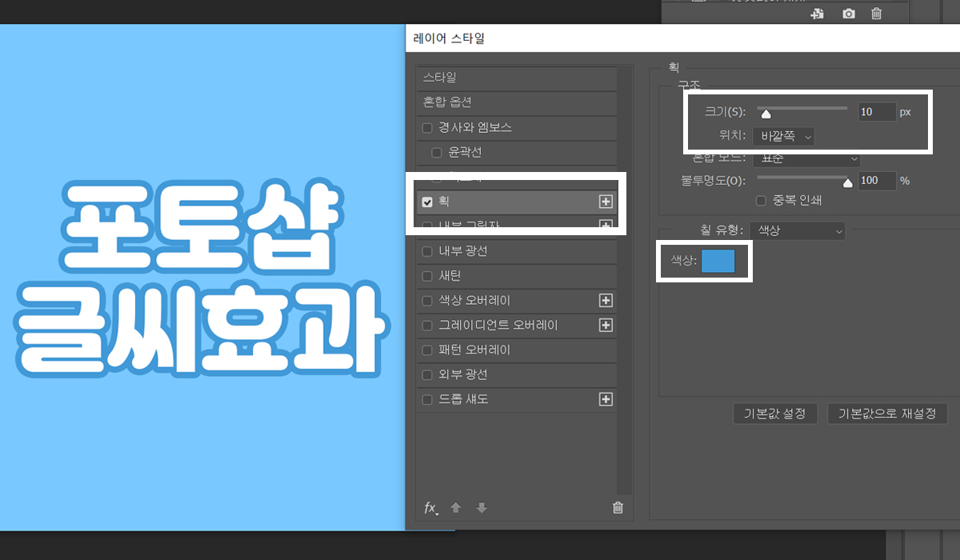Select the 획 row label
Viewport: 960px width, 560px height.
pos(444,202)
